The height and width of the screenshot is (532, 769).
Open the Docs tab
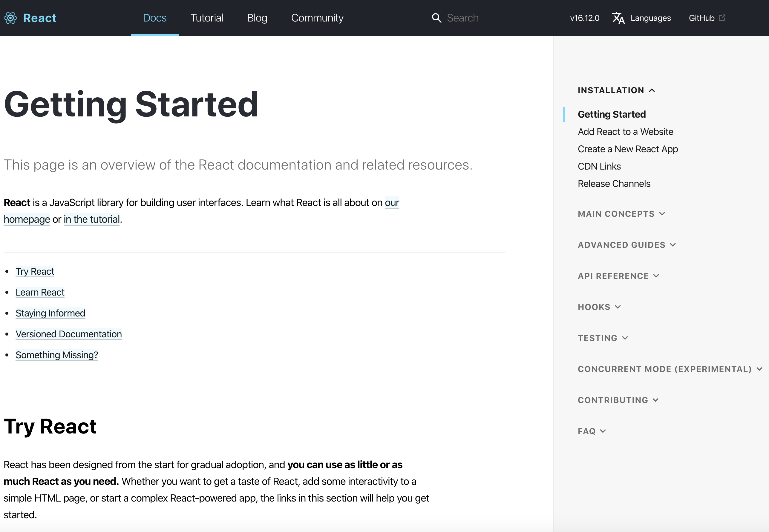click(155, 18)
